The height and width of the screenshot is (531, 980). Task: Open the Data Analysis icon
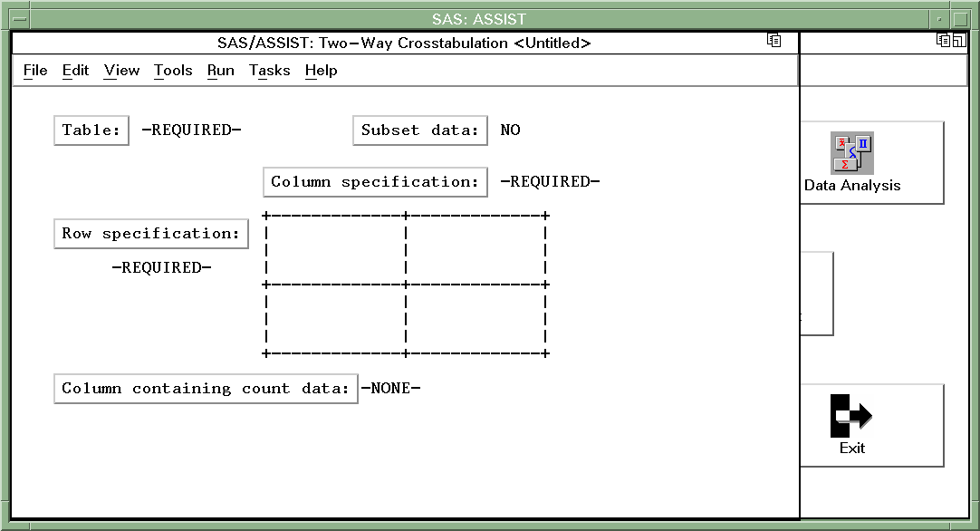click(x=852, y=153)
